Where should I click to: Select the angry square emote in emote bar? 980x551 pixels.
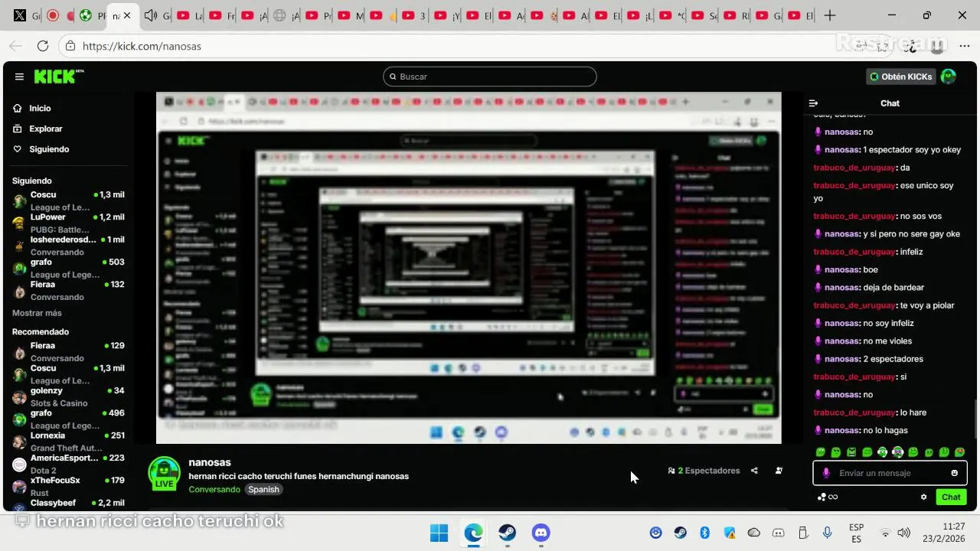tap(851, 452)
